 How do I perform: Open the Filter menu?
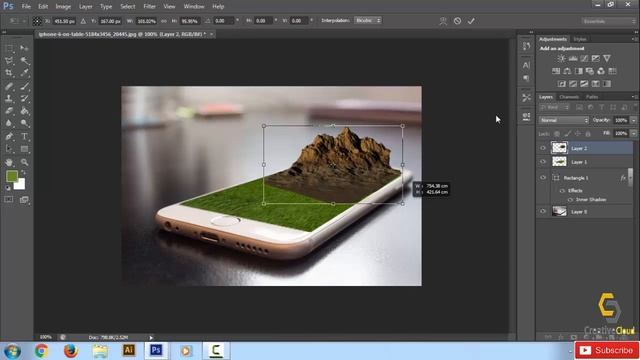(x=149, y=7)
